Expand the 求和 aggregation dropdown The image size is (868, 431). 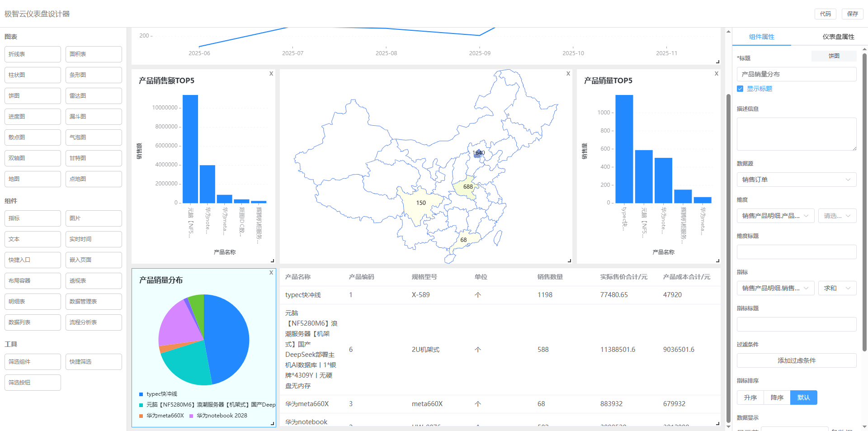click(837, 288)
